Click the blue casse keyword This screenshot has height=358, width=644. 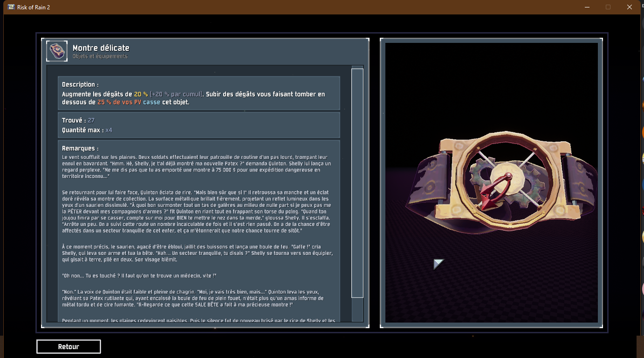point(151,102)
